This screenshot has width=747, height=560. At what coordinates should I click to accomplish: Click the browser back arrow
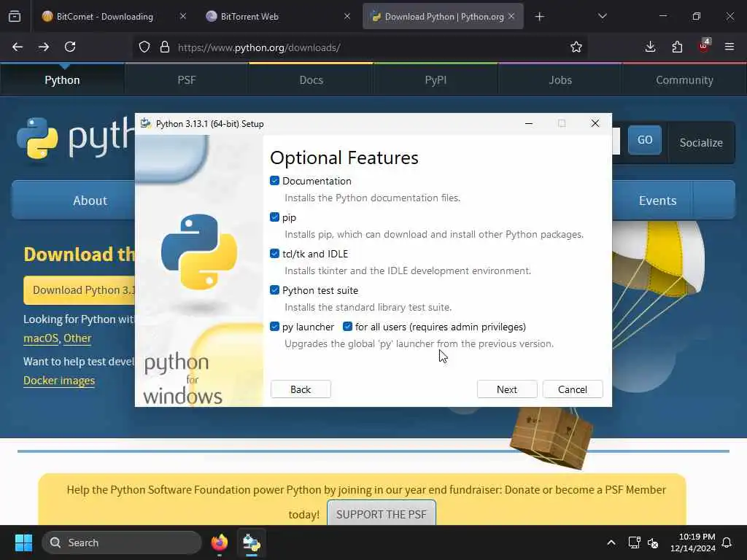click(18, 47)
